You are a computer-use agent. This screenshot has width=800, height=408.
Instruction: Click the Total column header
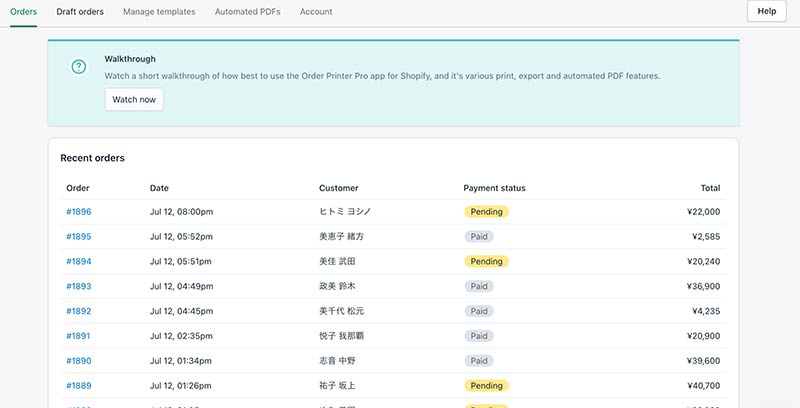coord(709,188)
